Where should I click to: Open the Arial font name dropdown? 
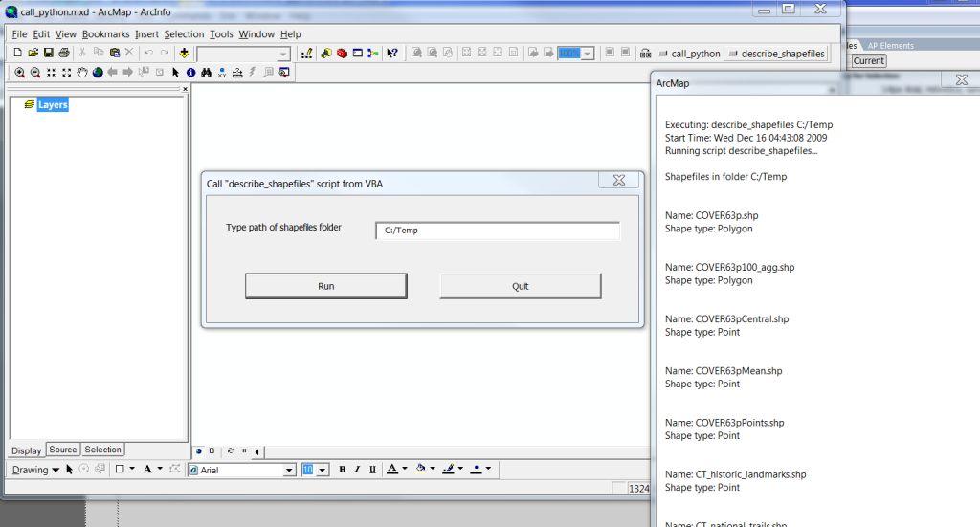tap(289, 471)
